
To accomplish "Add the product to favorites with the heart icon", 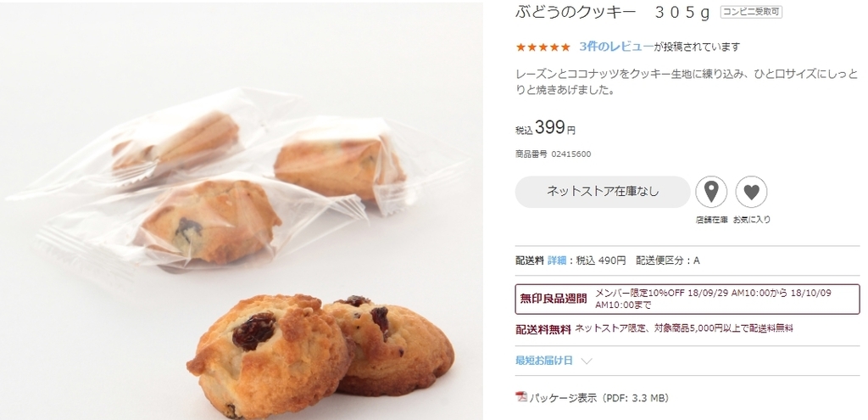I will (x=751, y=192).
